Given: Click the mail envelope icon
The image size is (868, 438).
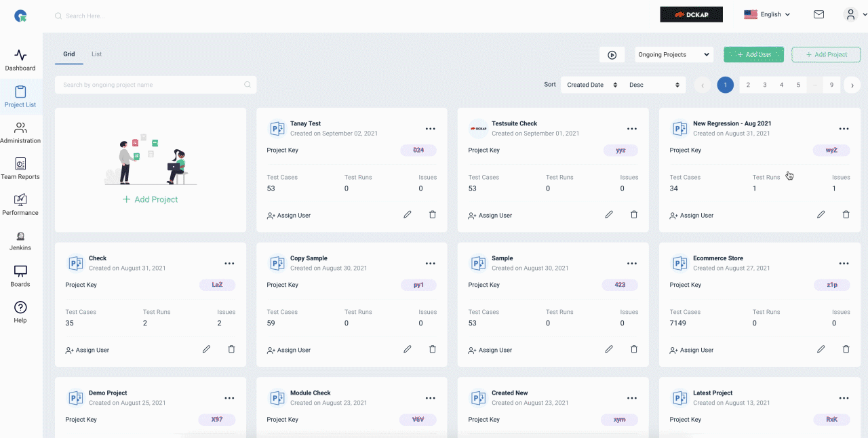Looking at the screenshot, I should tap(819, 14).
